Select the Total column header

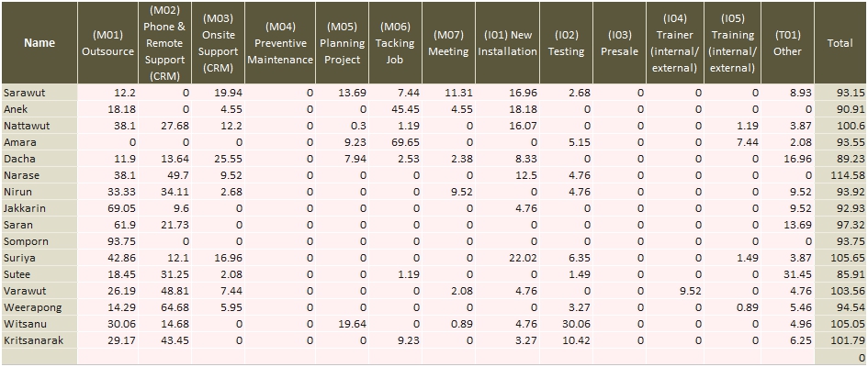click(x=840, y=42)
